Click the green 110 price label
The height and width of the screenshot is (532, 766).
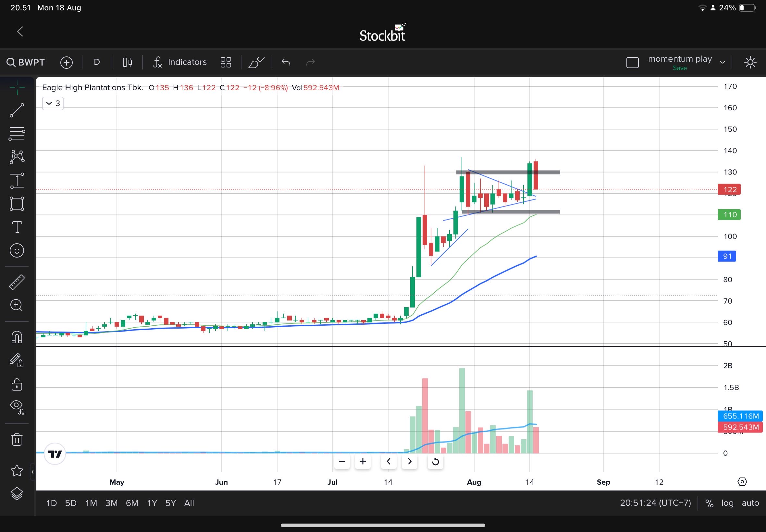pyautogui.click(x=729, y=215)
